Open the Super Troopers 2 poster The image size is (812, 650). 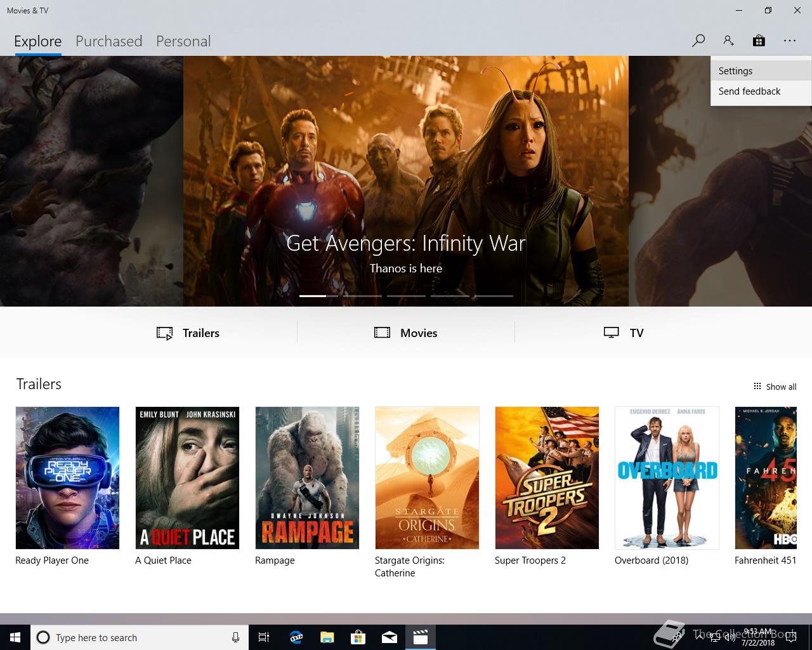(x=547, y=478)
